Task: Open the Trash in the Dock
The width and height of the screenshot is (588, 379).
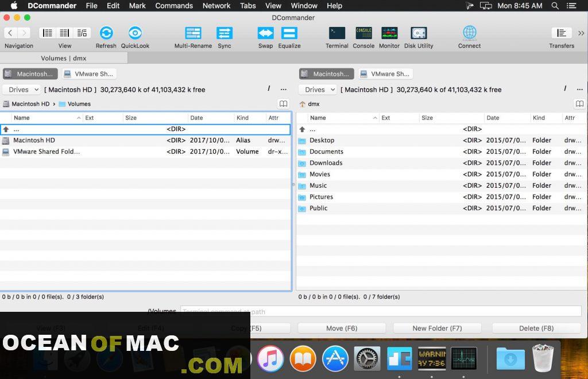Action: [x=543, y=358]
